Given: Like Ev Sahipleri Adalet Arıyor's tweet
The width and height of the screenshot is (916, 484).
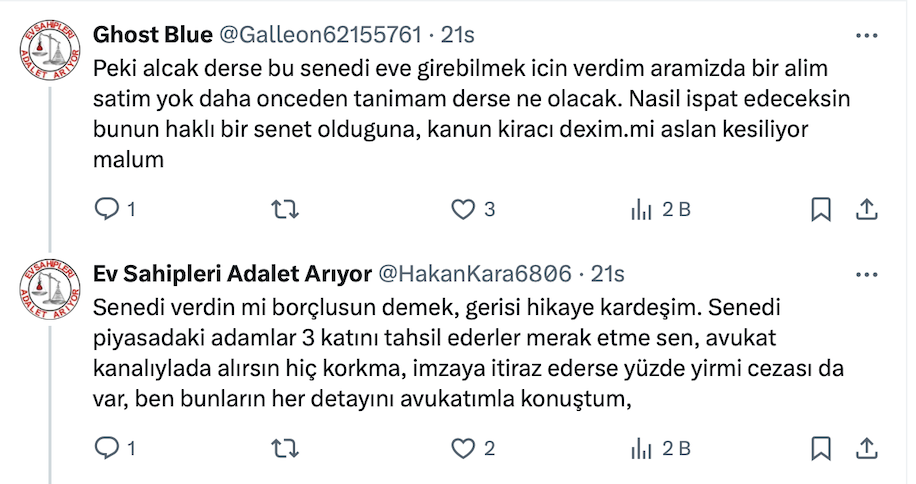Looking at the screenshot, I should tap(462, 448).
